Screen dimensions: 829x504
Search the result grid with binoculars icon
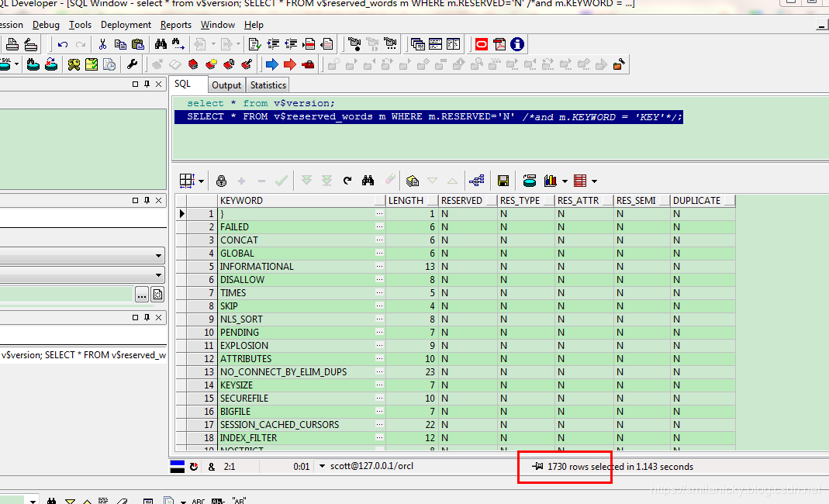tap(368, 181)
